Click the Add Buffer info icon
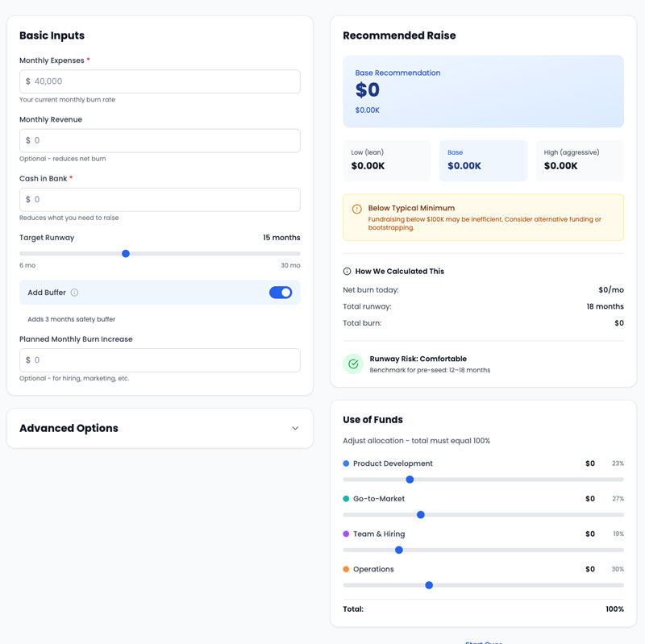This screenshot has height=644, width=645. 74,293
